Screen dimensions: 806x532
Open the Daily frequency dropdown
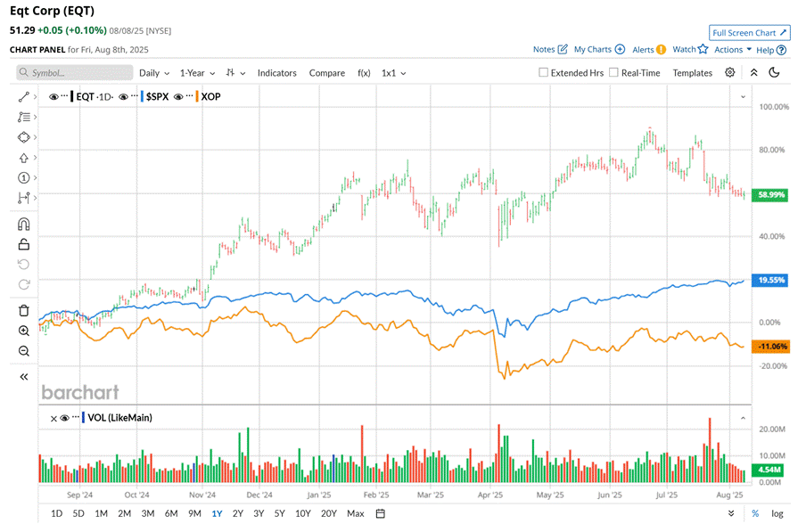(x=154, y=73)
